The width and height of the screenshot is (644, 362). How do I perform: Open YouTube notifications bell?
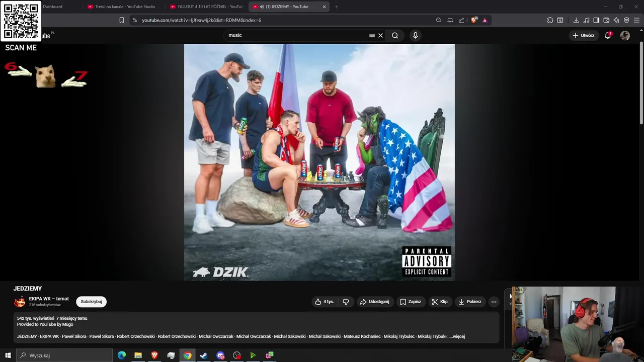click(608, 35)
